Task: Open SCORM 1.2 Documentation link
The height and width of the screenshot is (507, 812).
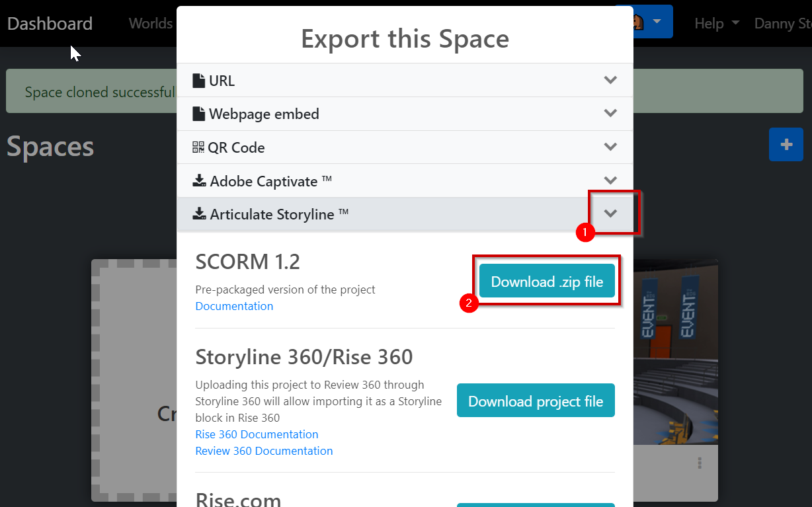Action: click(234, 306)
